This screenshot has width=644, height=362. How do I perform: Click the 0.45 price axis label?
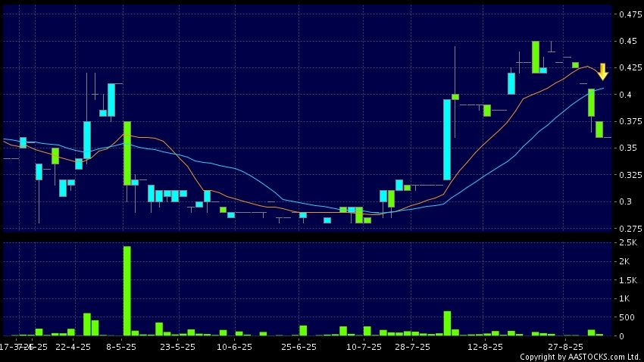point(628,41)
